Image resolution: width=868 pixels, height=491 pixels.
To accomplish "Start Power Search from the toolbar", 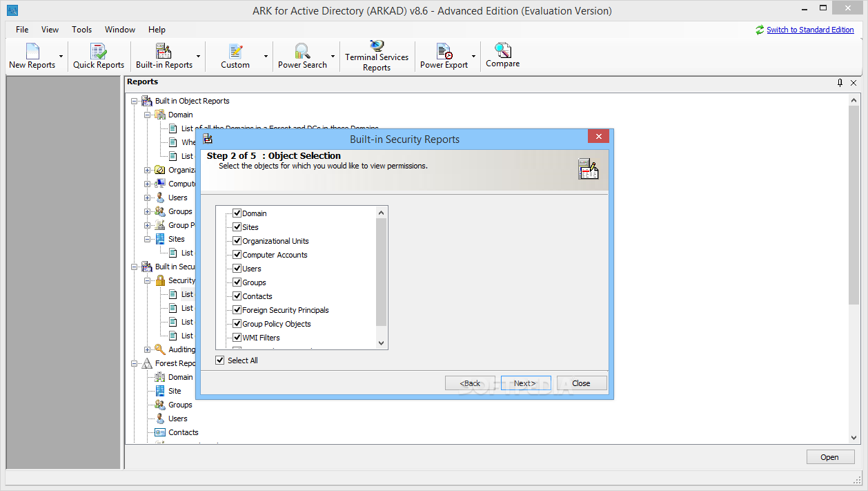I will [x=302, y=51].
